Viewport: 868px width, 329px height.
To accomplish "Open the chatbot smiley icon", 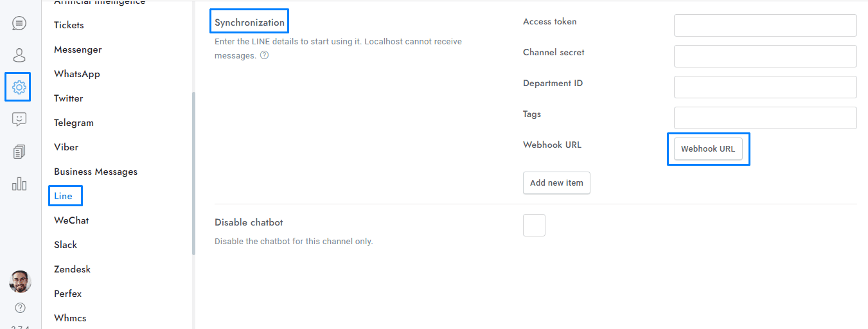I will (x=19, y=120).
